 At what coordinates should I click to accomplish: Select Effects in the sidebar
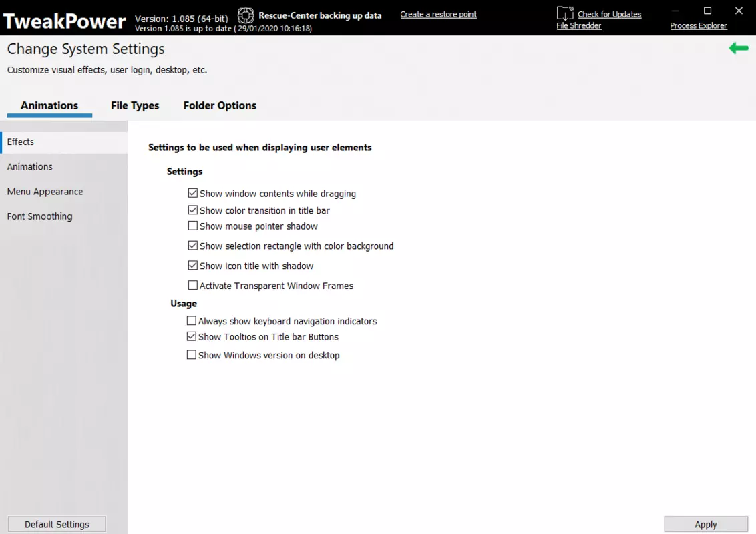(x=64, y=142)
